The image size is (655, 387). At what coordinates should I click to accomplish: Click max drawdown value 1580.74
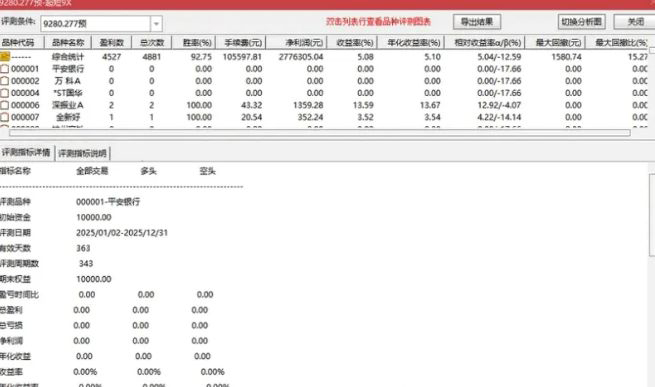[x=566, y=56]
